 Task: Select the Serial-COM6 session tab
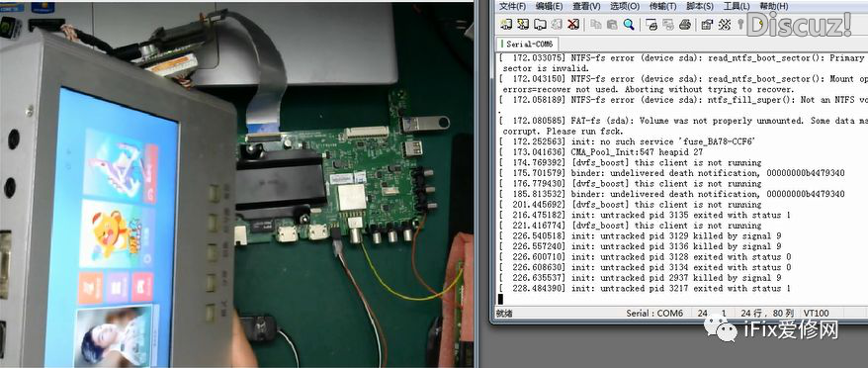point(528,44)
